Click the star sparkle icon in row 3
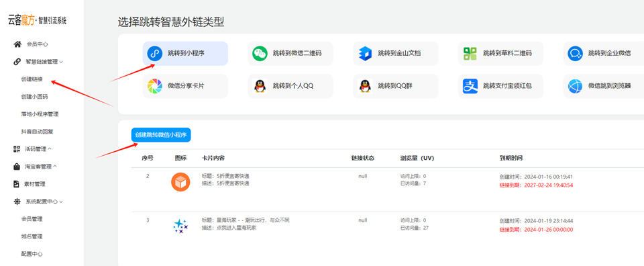This screenshot has height=266, width=644. tap(180, 226)
